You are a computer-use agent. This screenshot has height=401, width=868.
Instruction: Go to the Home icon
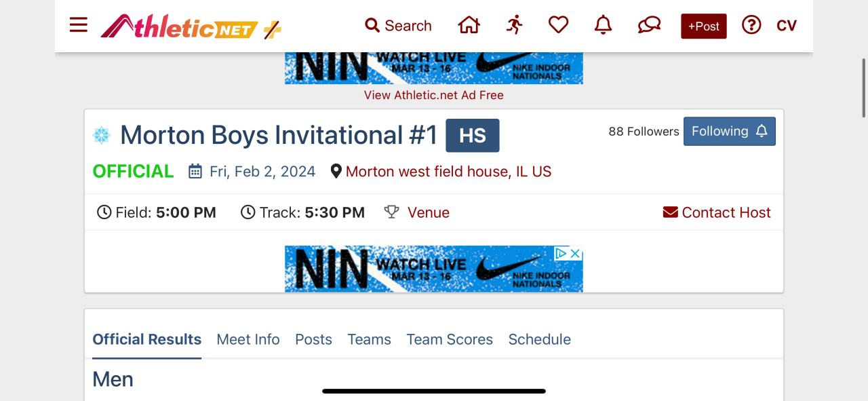[469, 26]
